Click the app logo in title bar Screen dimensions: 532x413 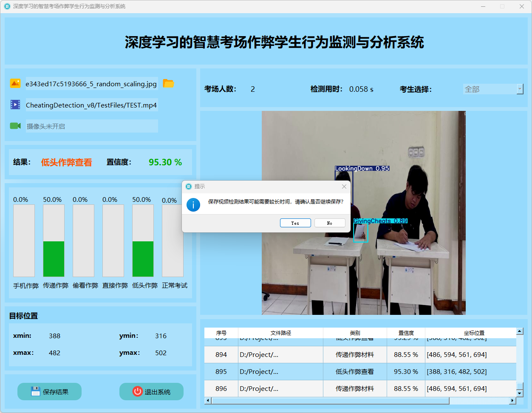click(x=7, y=6)
